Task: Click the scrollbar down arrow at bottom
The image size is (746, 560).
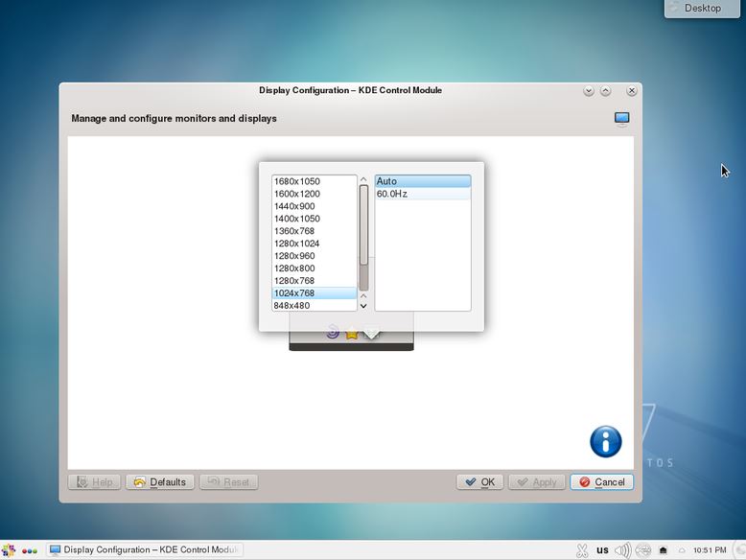Action: click(363, 306)
